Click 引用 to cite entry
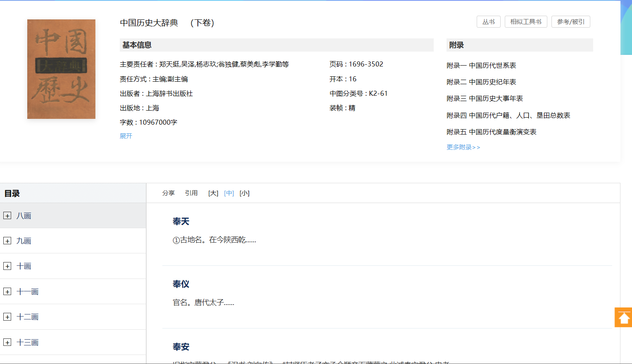The width and height of the screenshot is (632, 364). coord(191,193)
